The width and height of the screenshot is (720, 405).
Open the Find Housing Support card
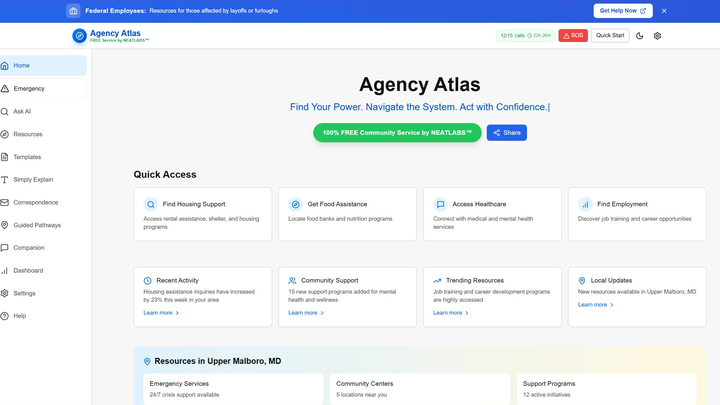[x=202, y=214]
